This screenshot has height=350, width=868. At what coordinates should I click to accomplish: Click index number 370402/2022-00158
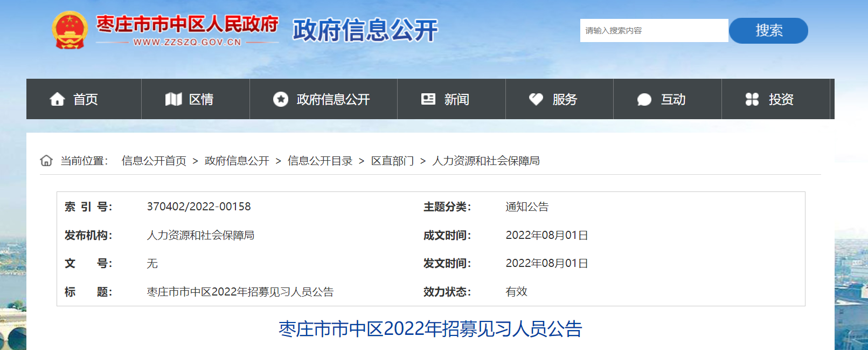199,207
